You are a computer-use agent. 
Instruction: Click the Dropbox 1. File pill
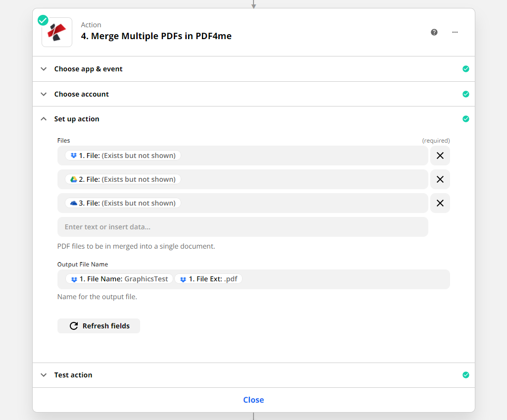click(123, 156)
